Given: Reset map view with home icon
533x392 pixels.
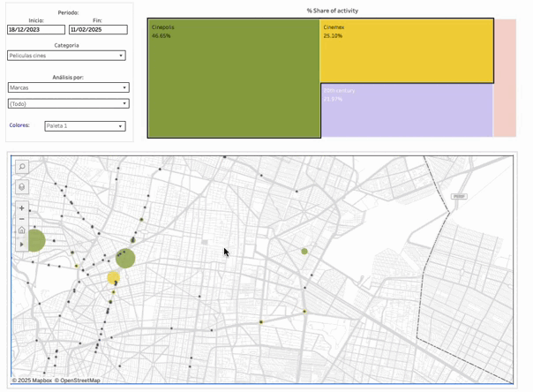Looking at the screenshot, I should (22, 230).
